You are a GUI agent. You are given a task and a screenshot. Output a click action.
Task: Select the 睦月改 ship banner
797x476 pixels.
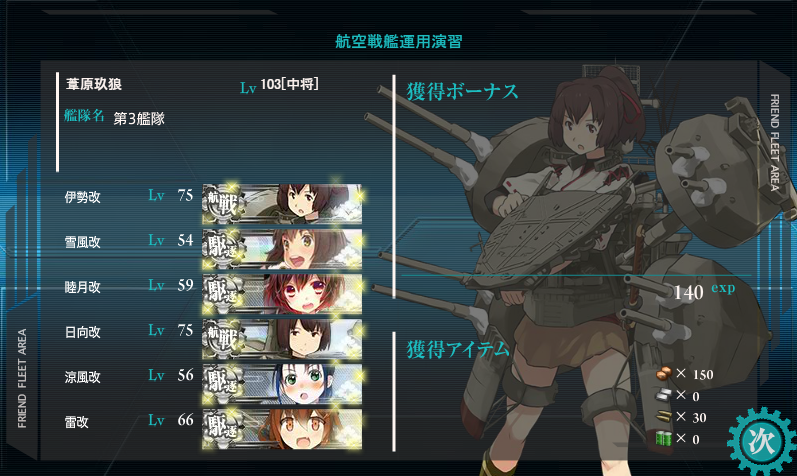(282, 294)
